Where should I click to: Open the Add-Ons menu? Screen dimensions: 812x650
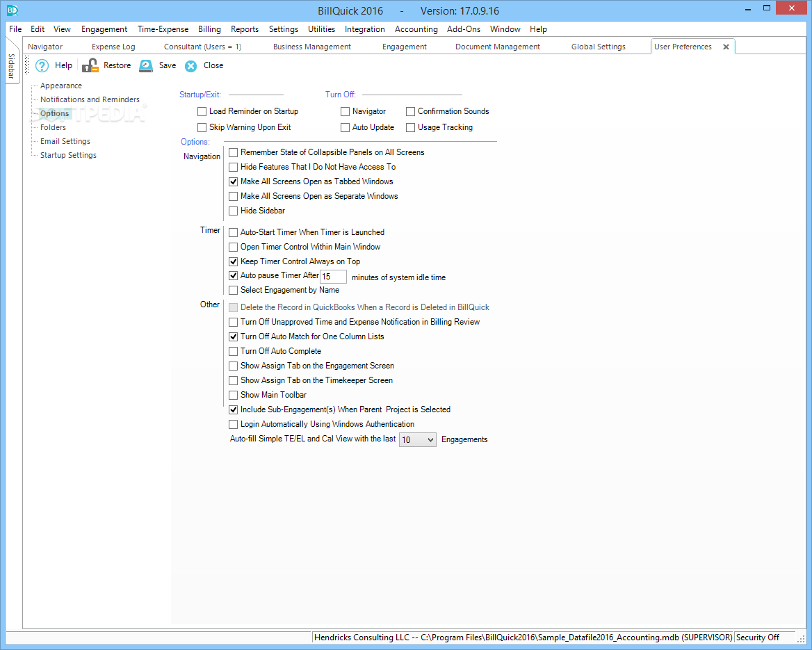pos(464,29)
